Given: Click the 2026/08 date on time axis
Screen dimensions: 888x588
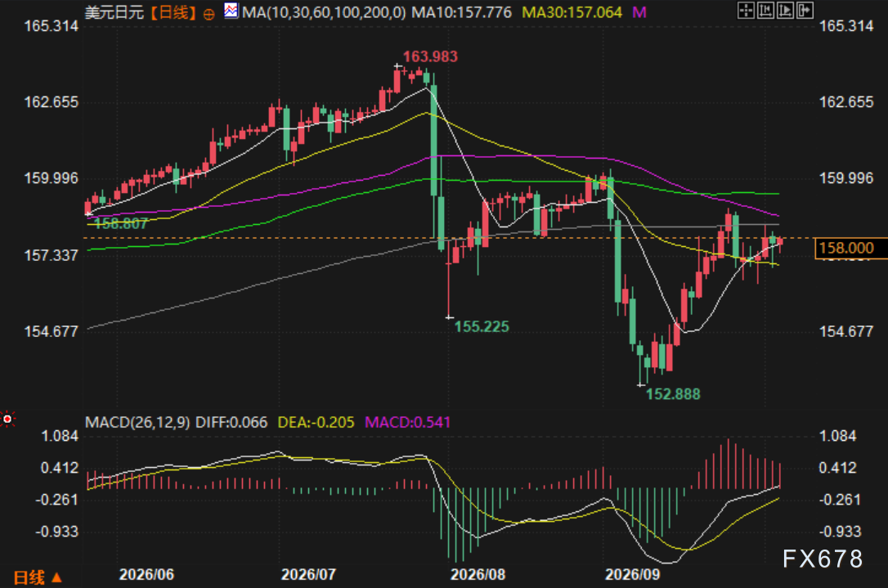Looking at the screenshot, I should pos(478,575).
